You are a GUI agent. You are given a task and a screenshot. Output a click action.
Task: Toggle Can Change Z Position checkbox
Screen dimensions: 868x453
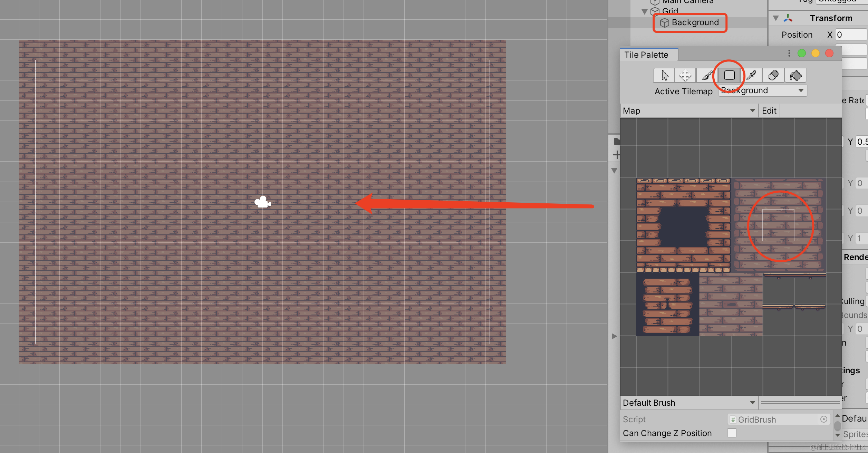(732, 433)
